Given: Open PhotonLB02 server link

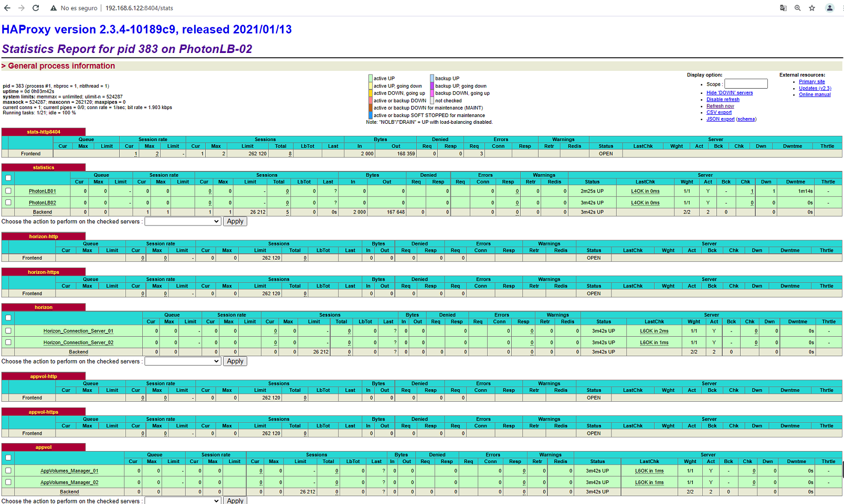Looking at the screenshot, I should coord(43,203).
